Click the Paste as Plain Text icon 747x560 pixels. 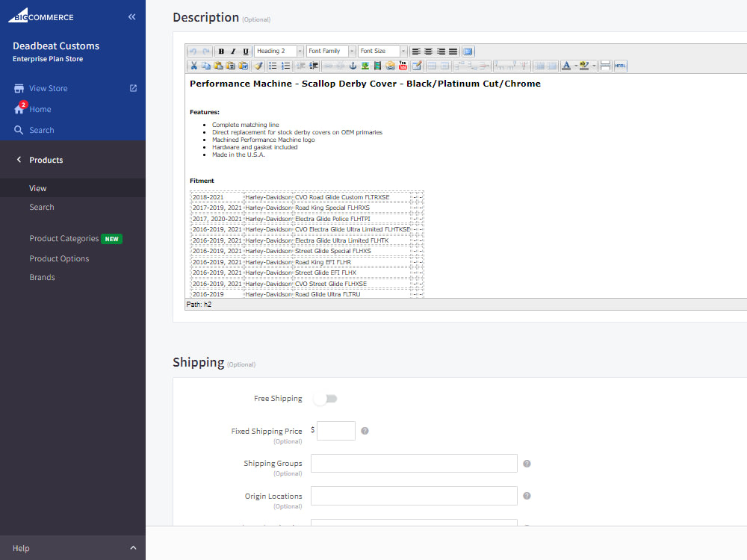[231, 66]
